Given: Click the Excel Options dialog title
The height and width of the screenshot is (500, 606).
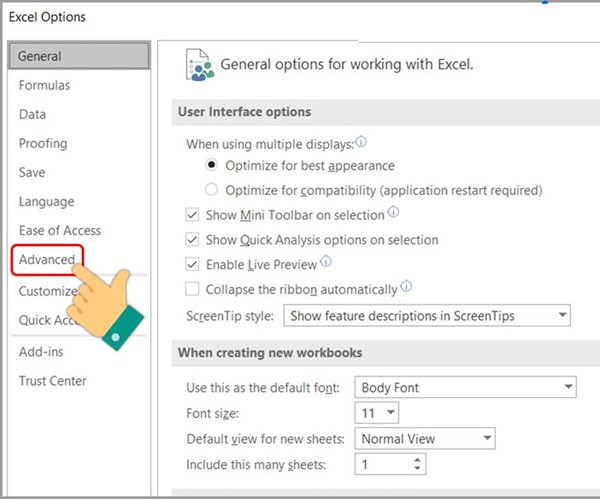Looking at the screenshot, I should coord(47,17).
